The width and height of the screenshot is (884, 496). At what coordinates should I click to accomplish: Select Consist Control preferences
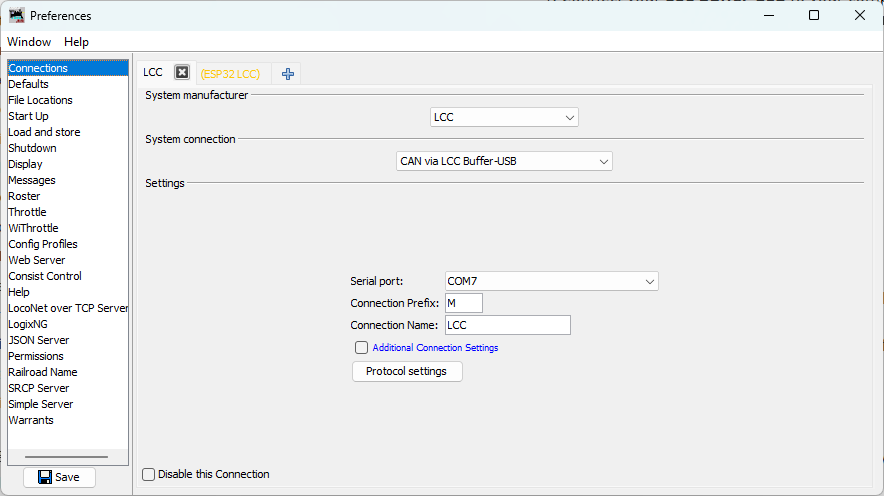click(x=68, y=276)
